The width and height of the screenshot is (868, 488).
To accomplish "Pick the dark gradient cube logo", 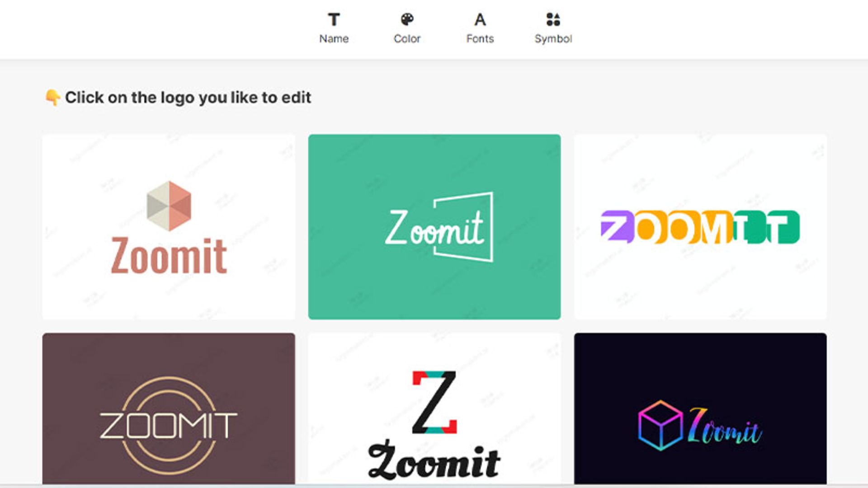I will coord(700,409).
